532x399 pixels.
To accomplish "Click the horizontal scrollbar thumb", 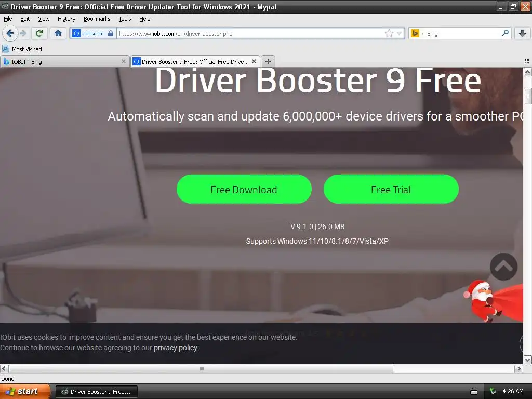I will coord(202,368).
